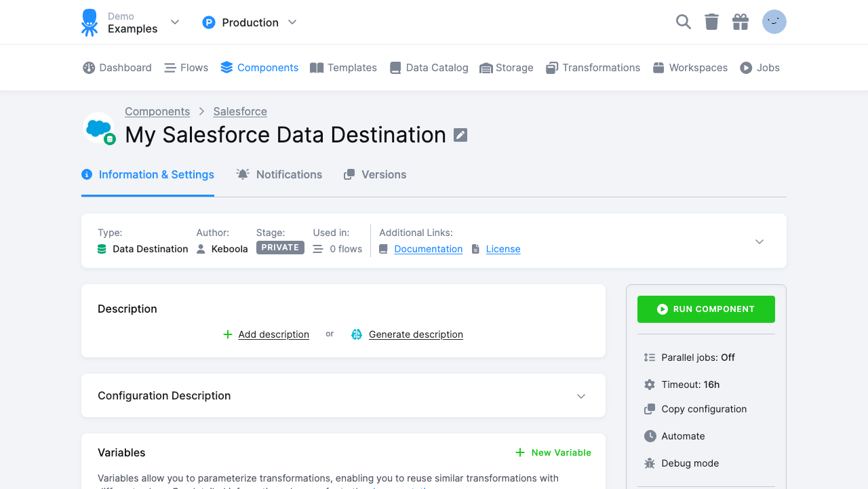This screenshot has height=489, width=868.
Task: Expand the Configuration Description section
Action: click(x=581, y=395)
